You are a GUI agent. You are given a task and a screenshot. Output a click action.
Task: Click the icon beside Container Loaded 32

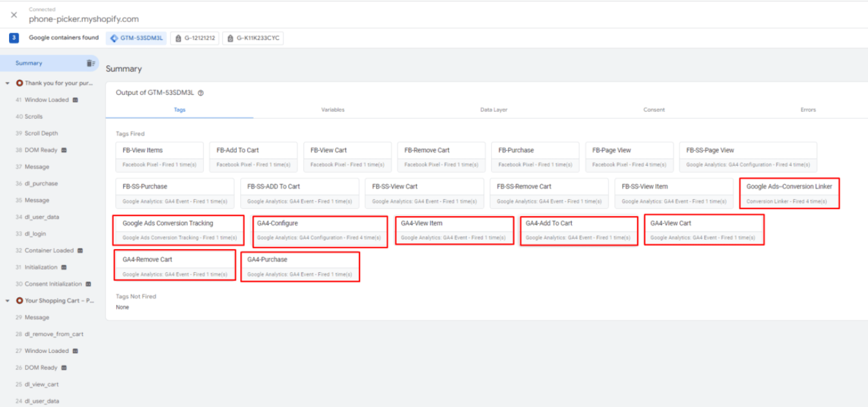80,250
